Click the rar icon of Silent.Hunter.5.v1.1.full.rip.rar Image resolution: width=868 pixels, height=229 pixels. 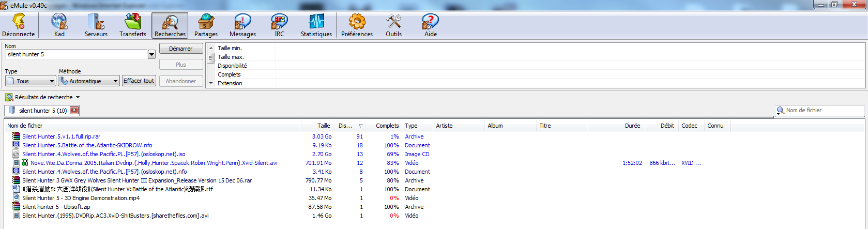pyautogui.click(x=16, y=136)
